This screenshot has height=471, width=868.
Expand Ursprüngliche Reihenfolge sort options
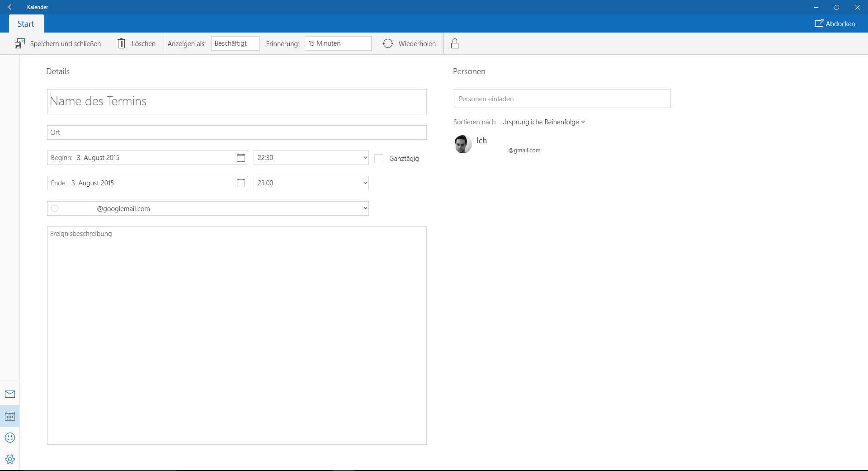point(543,122)
